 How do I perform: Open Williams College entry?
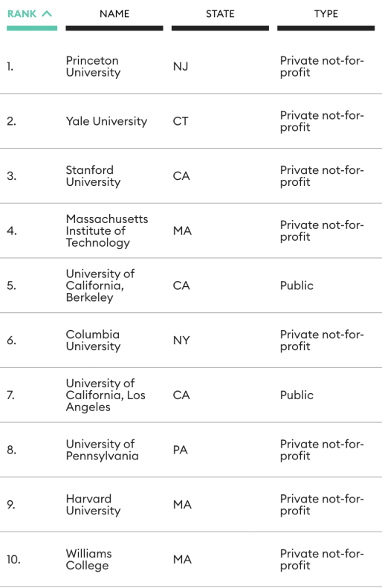(88, 559)
